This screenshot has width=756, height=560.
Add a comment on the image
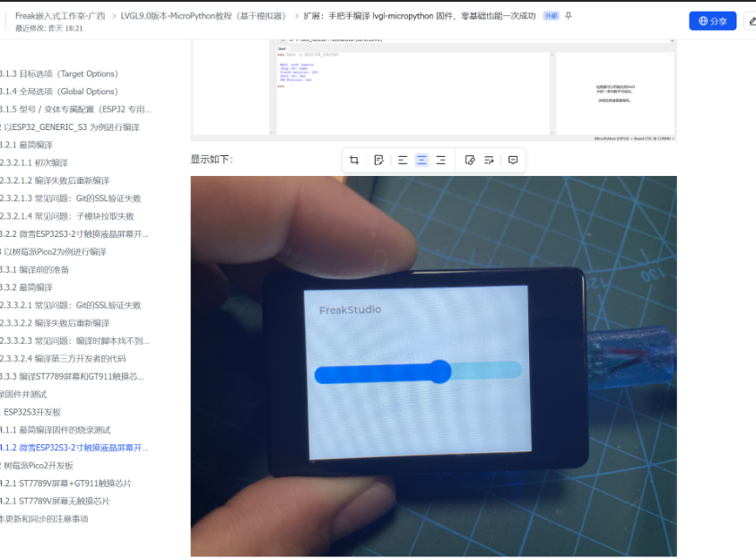pyautogui.click(x=513, y=160)
